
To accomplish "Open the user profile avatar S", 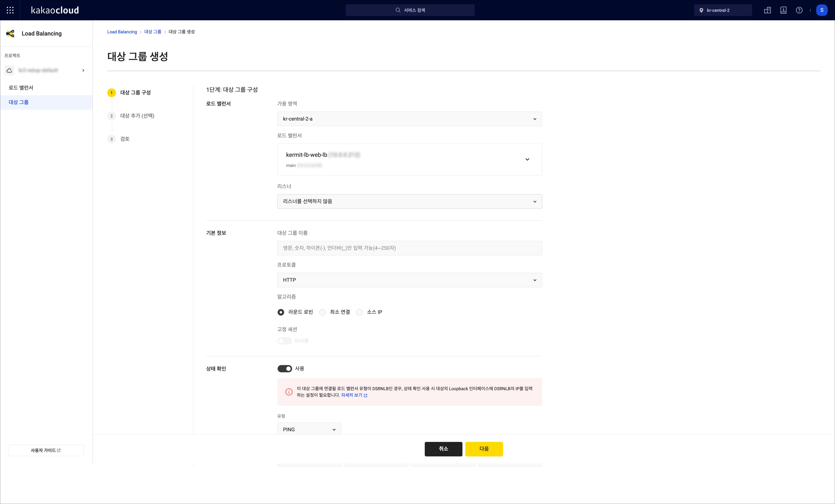I will (x=822, y=10).
